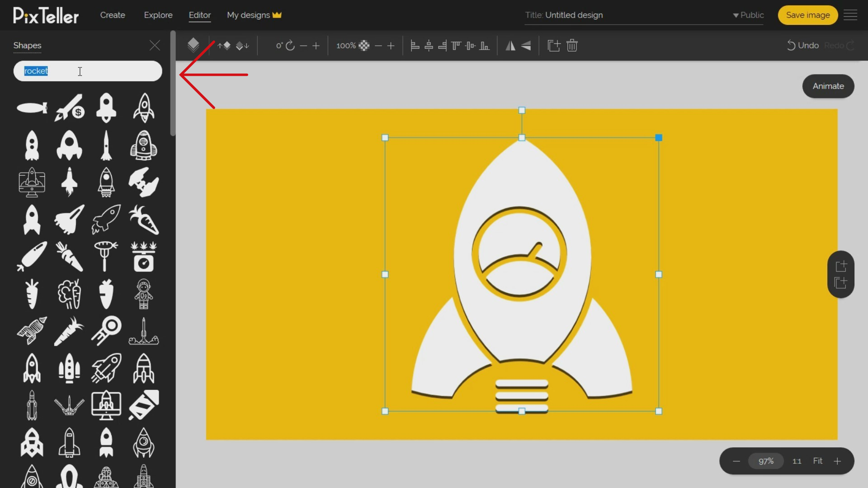Align selected shape to left
Viewport: 868px width, 488px height.
(415, 46)
